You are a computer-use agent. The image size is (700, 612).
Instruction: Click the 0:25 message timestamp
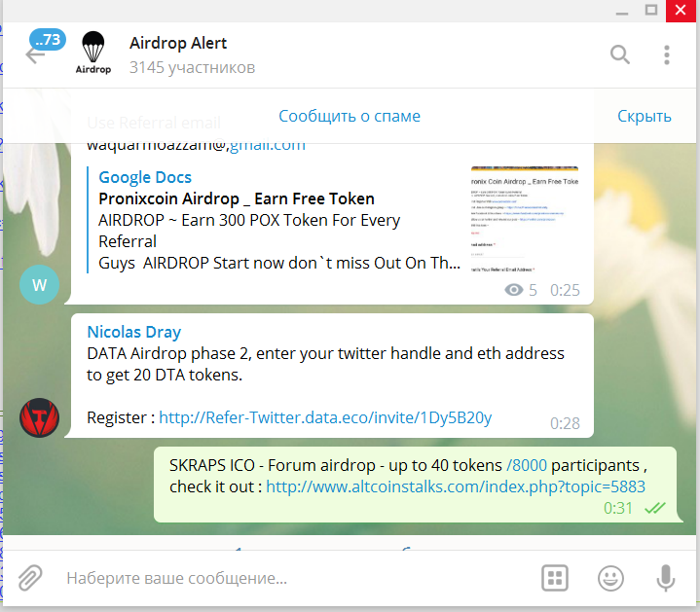(x=565, y=290)
